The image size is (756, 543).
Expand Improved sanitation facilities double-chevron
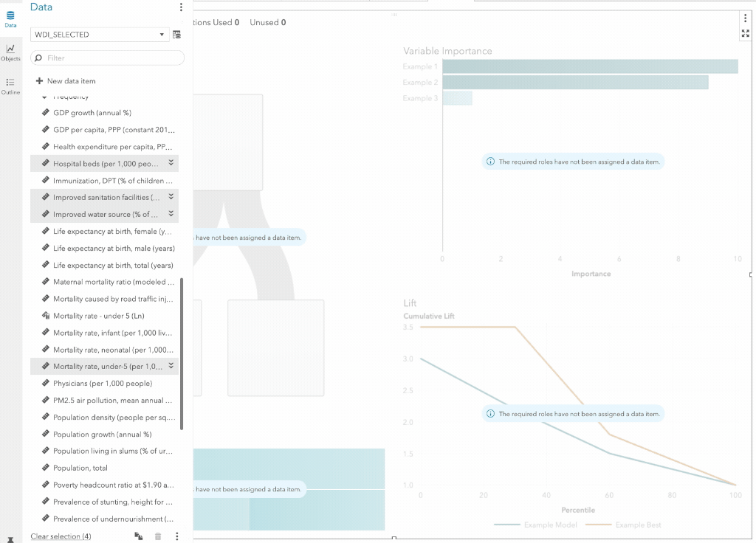tap(171, 197)
